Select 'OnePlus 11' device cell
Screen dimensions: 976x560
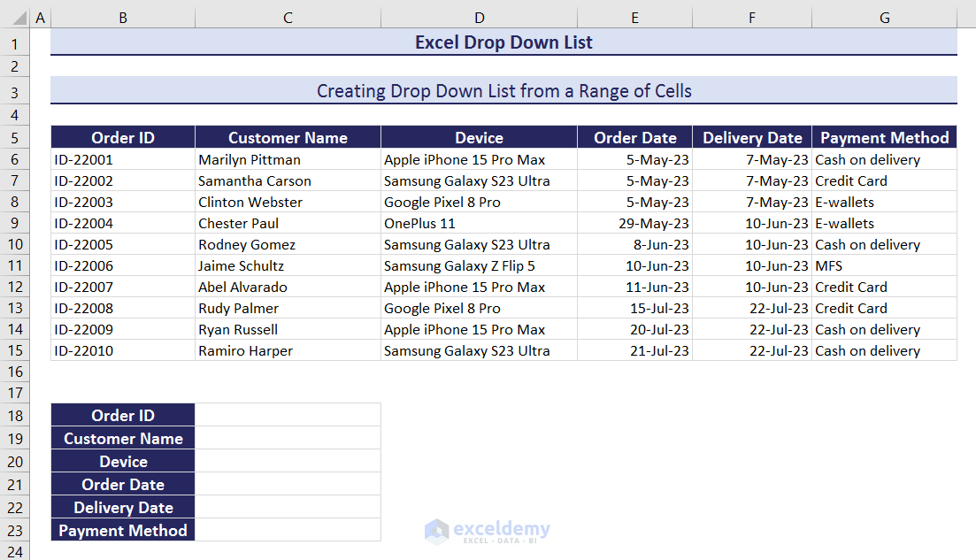[x=480, y=223]
